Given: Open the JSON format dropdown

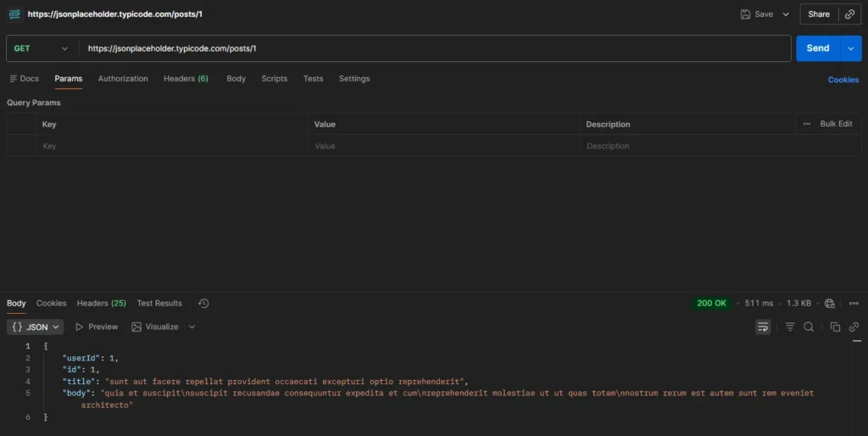Looking at the screenshot, I should point(36,327).
